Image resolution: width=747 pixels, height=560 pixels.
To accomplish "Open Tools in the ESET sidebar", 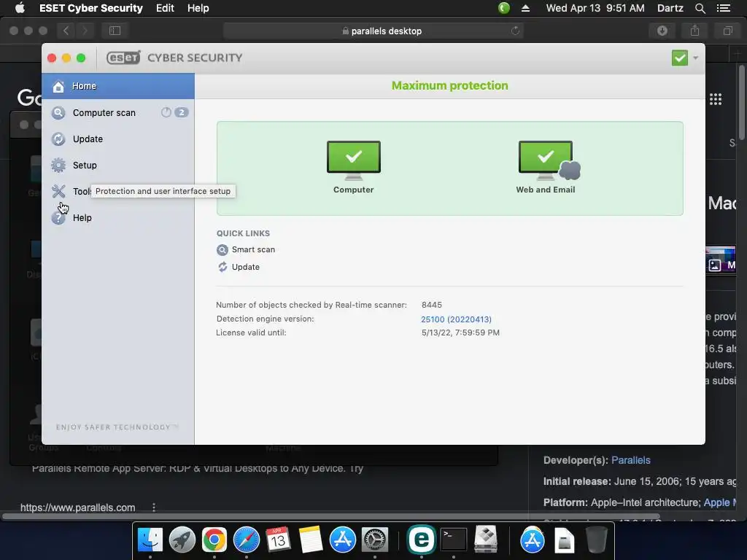I will 117,192.
